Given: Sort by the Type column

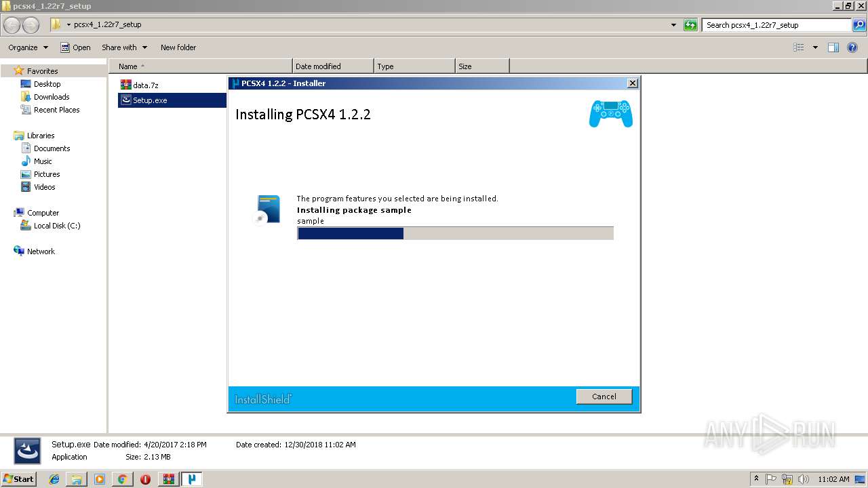Looking at the screenshot, I should (x=414, y=66).
